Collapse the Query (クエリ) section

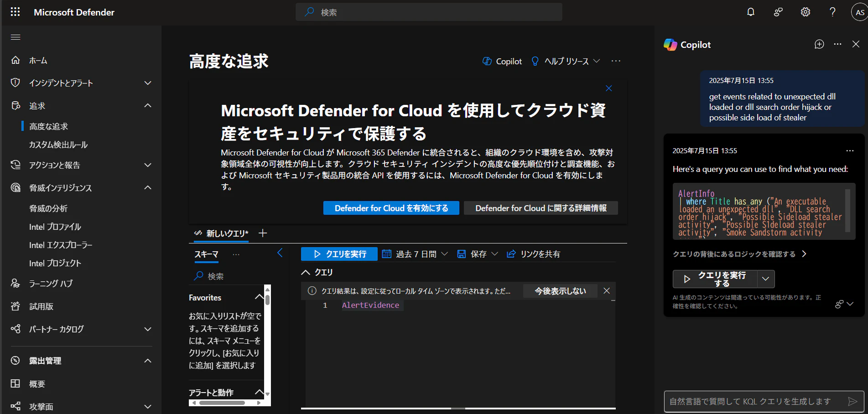coord(306,272)
